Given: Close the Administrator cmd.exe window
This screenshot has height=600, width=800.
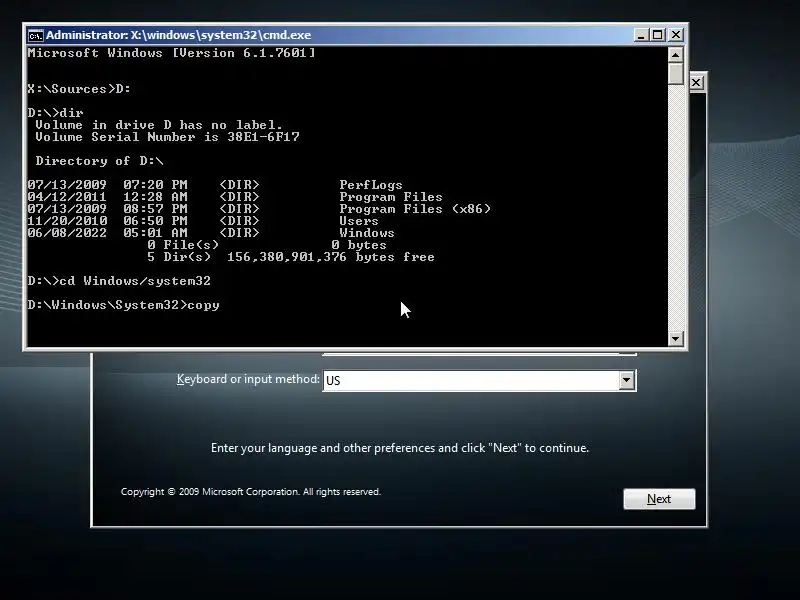Looking at the screenshot, I should coord(676,35).
